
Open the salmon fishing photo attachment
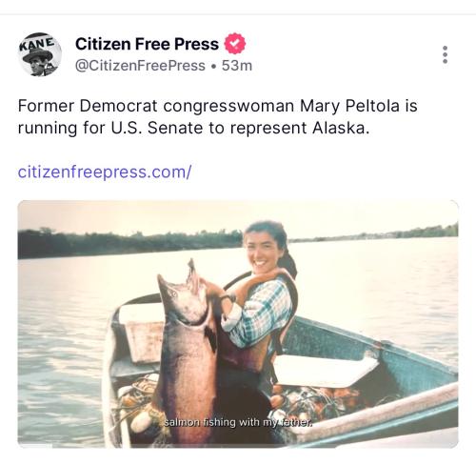[238, 324]
